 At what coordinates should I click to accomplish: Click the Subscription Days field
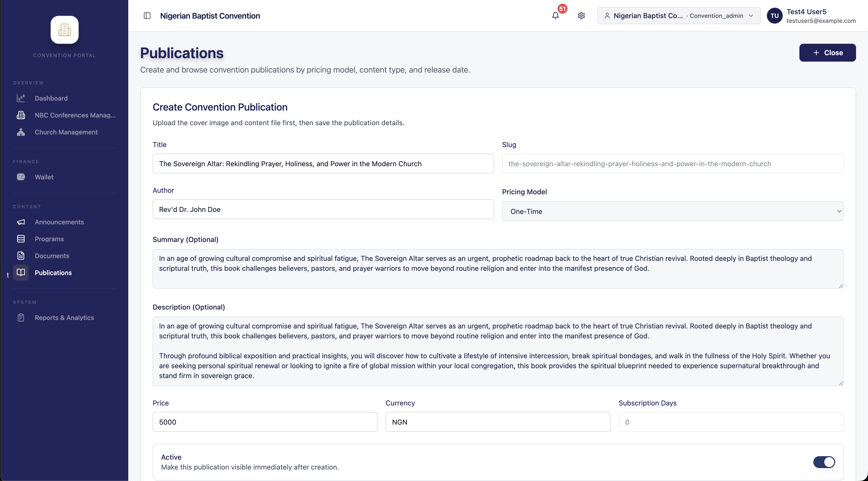[731, 422]
